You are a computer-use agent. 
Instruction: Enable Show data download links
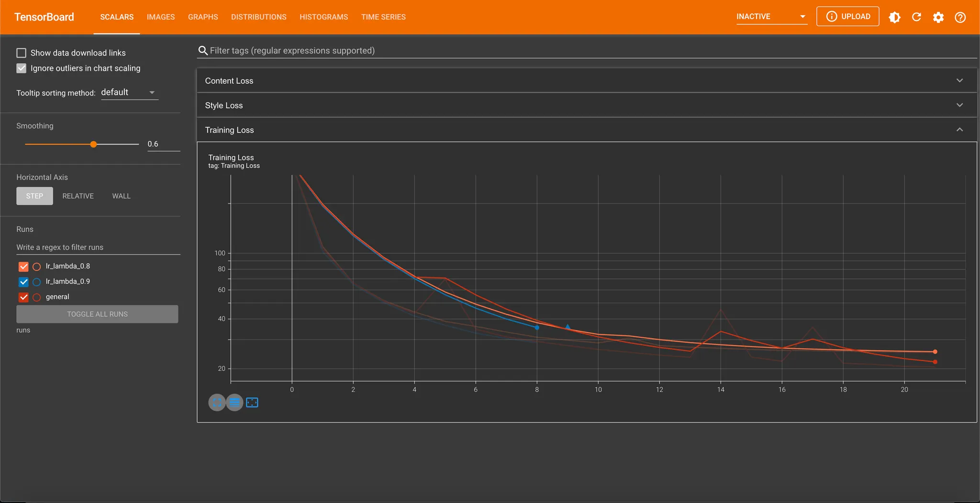[x=22, y=53]
